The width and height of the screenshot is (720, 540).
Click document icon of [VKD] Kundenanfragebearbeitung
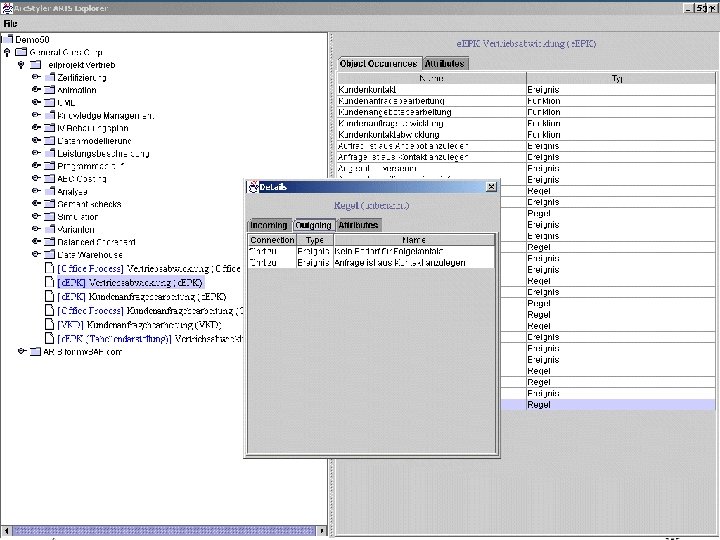[x=50, y=324]
